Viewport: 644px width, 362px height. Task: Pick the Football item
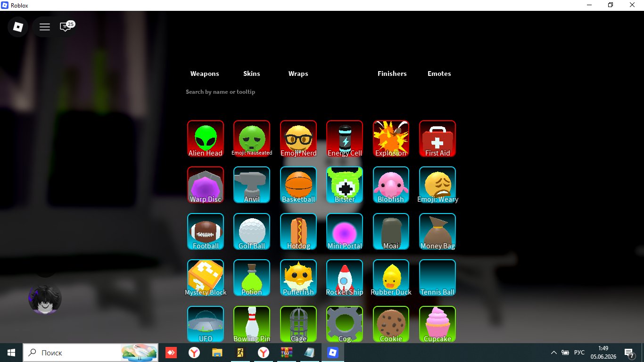[x=206, y=231]
